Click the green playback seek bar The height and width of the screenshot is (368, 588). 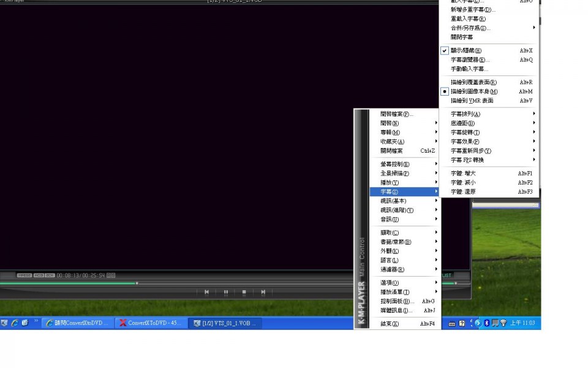pos(67,283)
